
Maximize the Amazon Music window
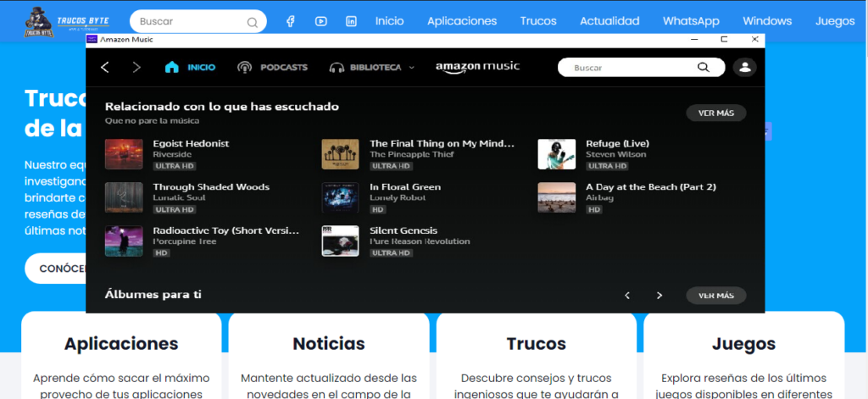pos(724,39)
